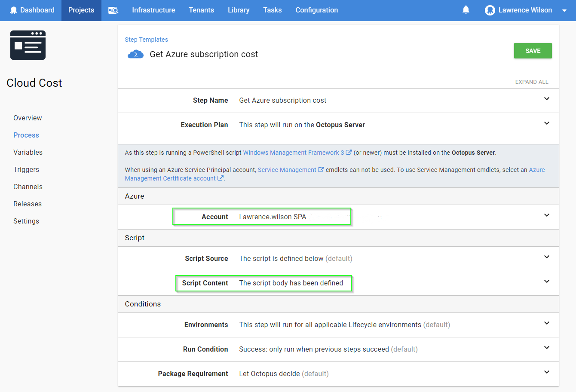Open the user menu dropdown arrow
This screenshot has height=392, width=576.
pyautogui.click(x=564, y=11)
